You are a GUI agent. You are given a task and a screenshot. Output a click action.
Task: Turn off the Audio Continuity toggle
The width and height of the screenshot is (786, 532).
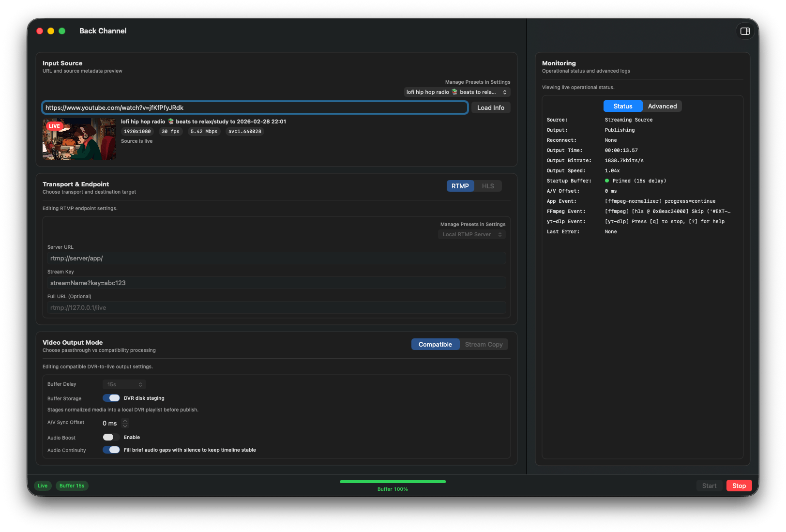point(111,450)
